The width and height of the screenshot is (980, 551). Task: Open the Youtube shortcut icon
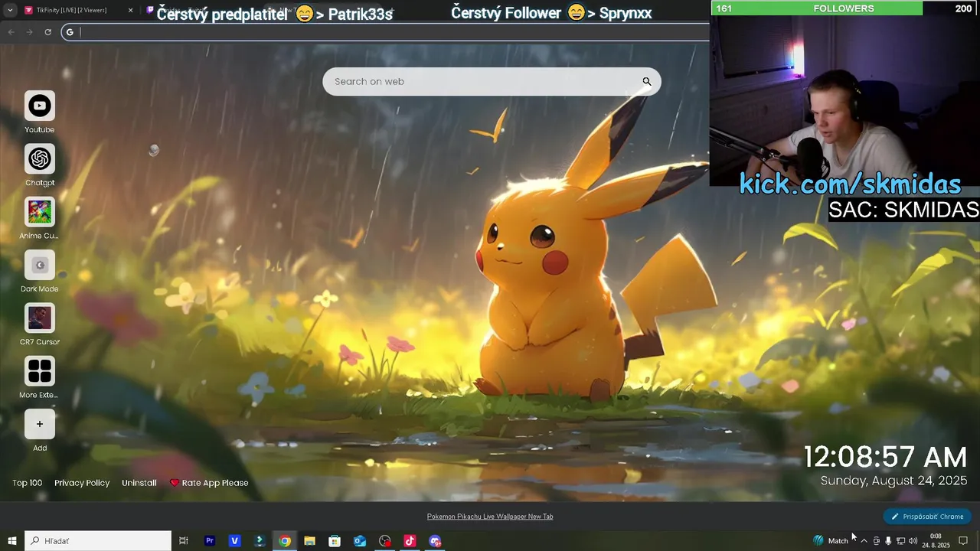click(x=40, y=106)
